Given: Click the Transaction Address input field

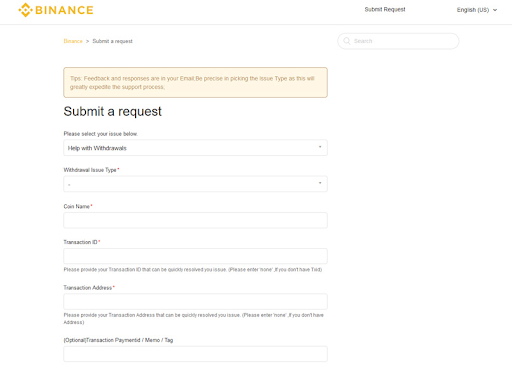Looking at the screenshot, I should pos(195,301).
